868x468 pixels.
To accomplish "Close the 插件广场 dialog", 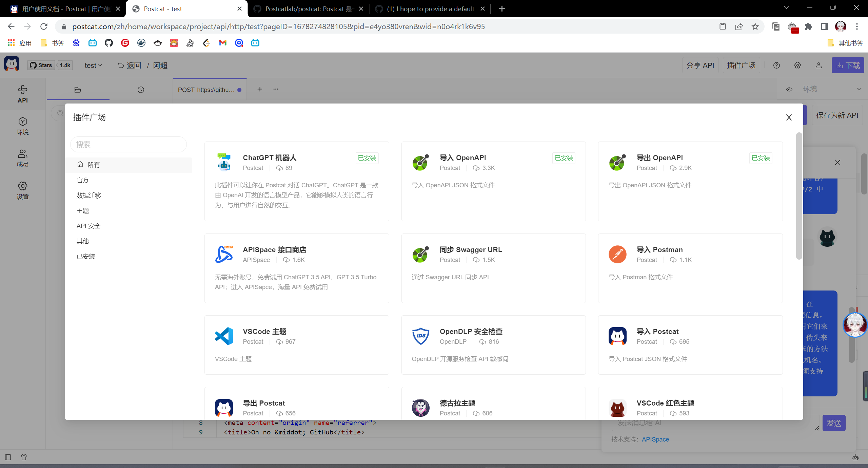I will coord(789,117).
